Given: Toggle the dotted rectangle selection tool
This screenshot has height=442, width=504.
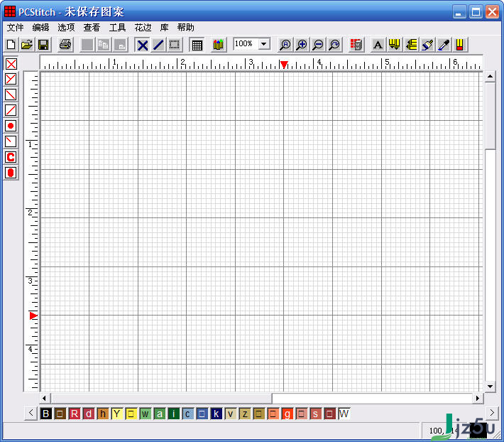Looking at the screenshot, I should click(174, 45).
